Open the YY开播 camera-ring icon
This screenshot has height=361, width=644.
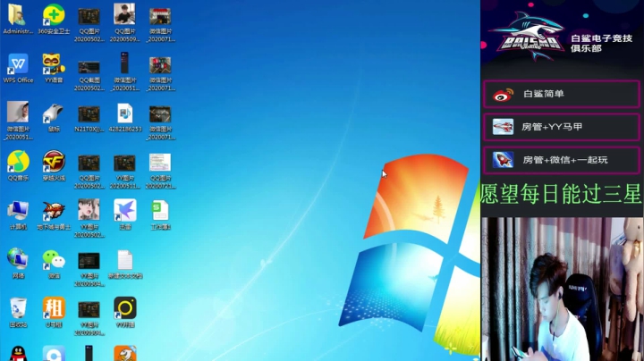[125, 313]
